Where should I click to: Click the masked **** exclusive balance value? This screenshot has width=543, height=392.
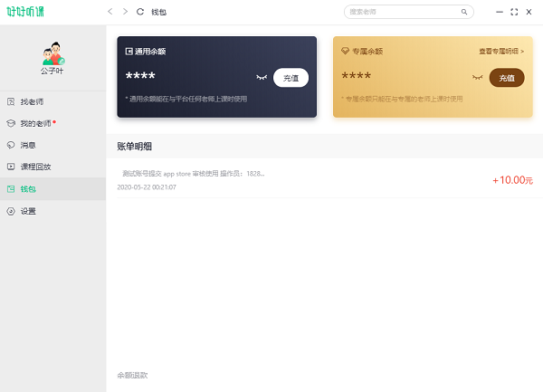pos(356,76)
